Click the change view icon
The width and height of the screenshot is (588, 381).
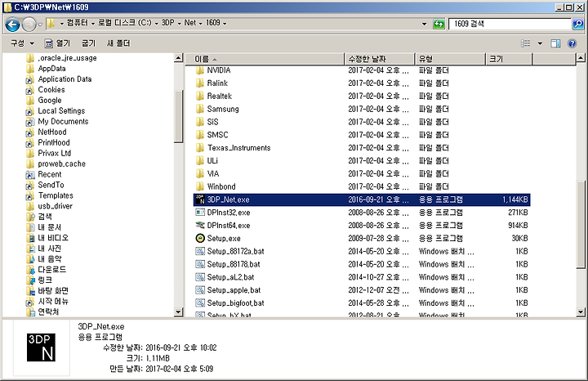click(526, 43)
